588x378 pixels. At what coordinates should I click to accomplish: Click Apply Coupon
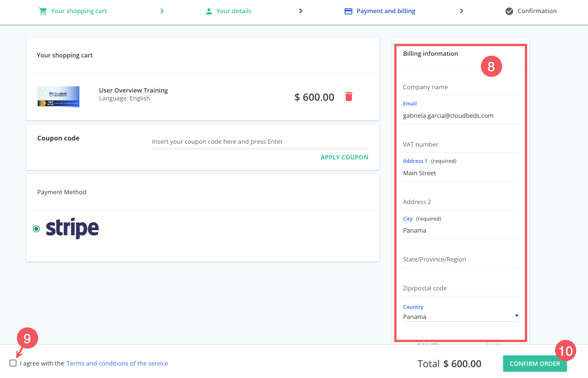[344, 157]
